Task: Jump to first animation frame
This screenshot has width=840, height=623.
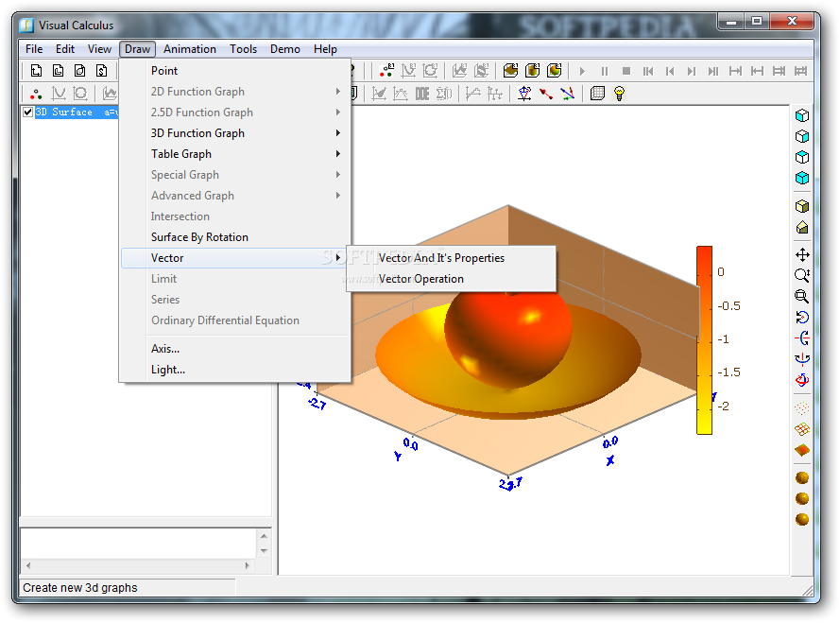Action: click(648, 71)
